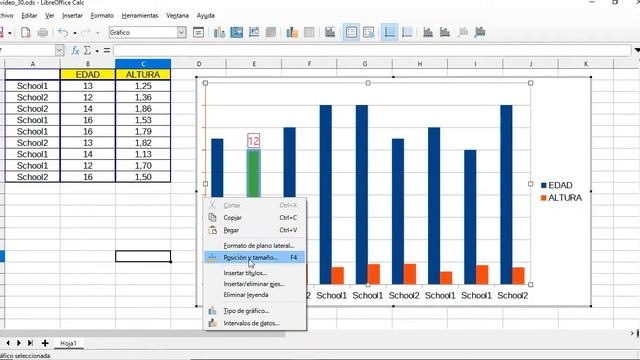The width and height of the screenshot is (640, 360).
Task: Click the All Axes toolbar icon
Action: [x=480, y=32]
